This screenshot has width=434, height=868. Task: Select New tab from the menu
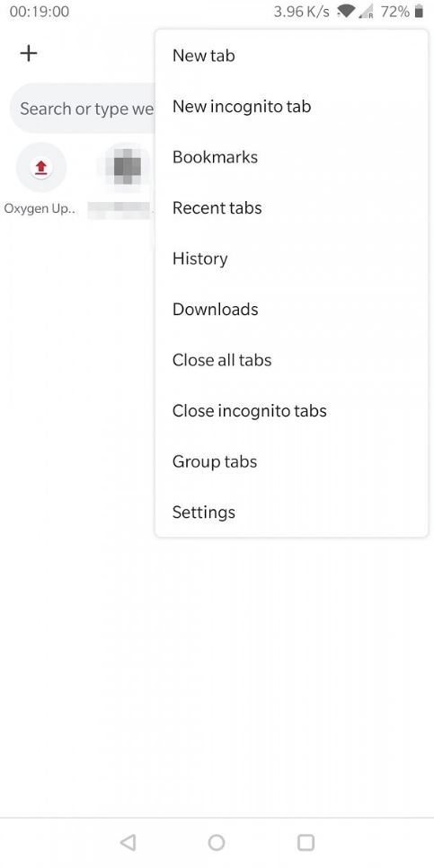[291, 56]
